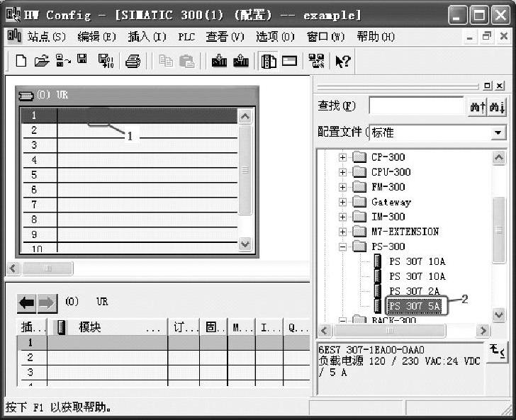Screen dimensions: 516x420
Task: Select the PS 307 2A module
Action: [x=415, y=291]
